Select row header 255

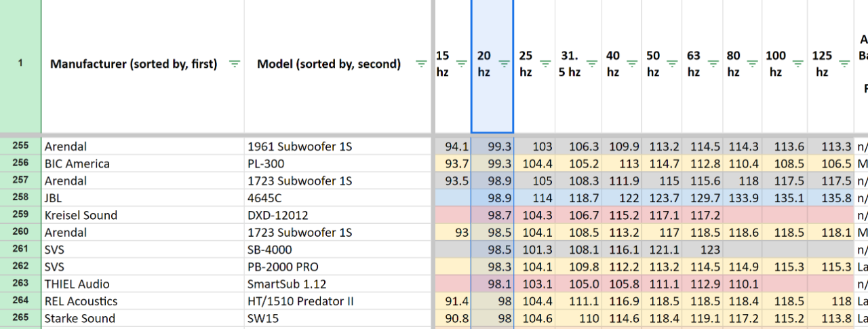coord(20,146)
